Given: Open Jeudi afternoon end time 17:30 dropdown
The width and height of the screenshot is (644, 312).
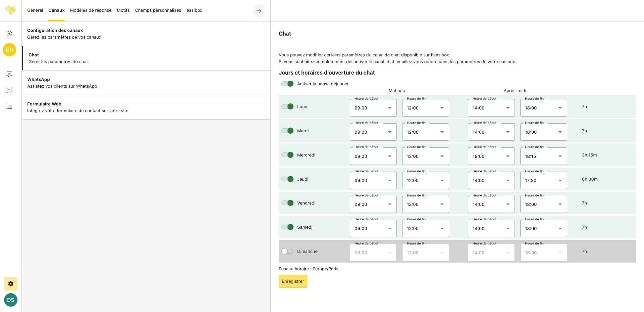Looking at the screenshot, I should pos(543,180).
